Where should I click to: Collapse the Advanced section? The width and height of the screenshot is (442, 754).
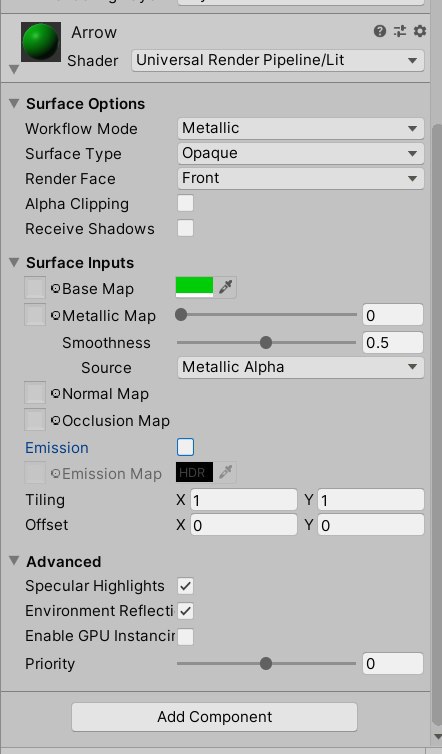pos(14,561)
